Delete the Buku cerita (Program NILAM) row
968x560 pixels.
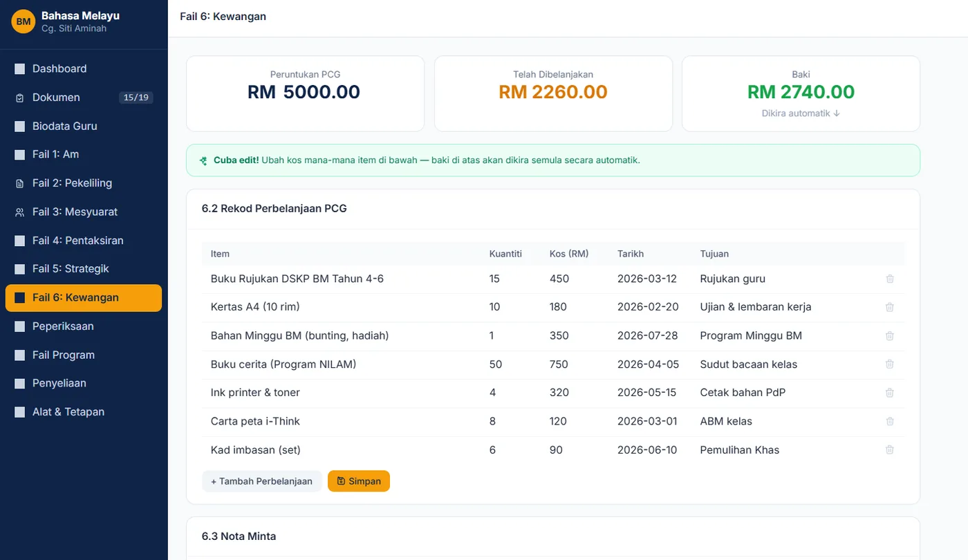click(890, 364)
